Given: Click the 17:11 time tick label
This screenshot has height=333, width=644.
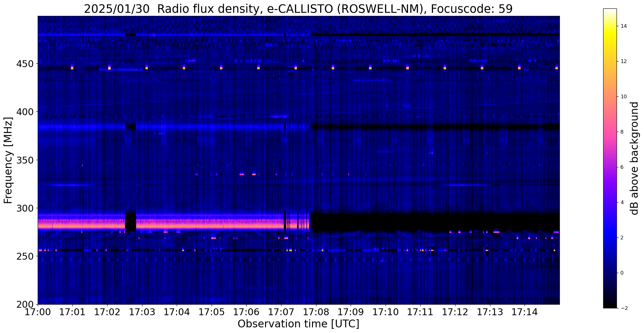Looking at the screenshot, I should pos(421,312).
